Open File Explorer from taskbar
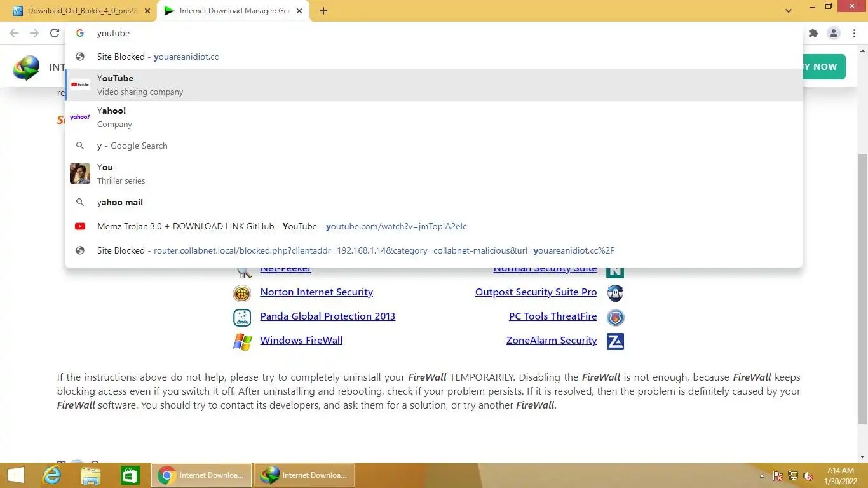The width and height of the screenshot is (868, 488). click(x=91, y=475)
